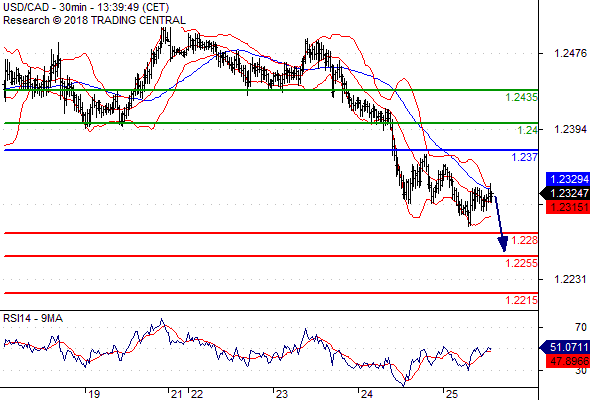Viewport: 590px width, 400px height.
Task: Click the 1.2476 price axis label
Action: tap(570, 53)
